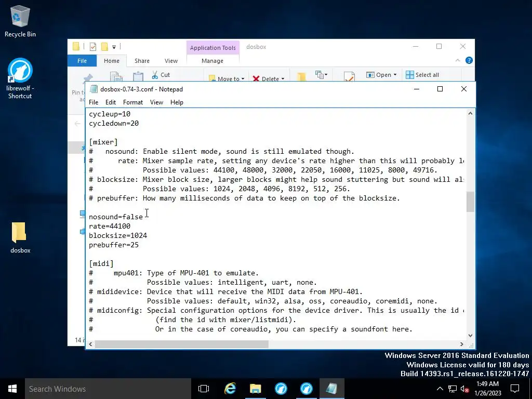Open the Notepad Help menu
Screen dimensions: 532x399
[177, 102]
